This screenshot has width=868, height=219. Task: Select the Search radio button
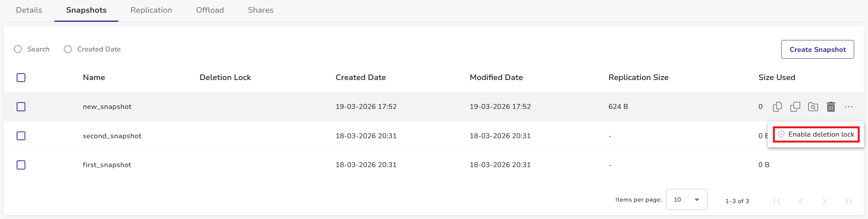[x=18, y=49]
